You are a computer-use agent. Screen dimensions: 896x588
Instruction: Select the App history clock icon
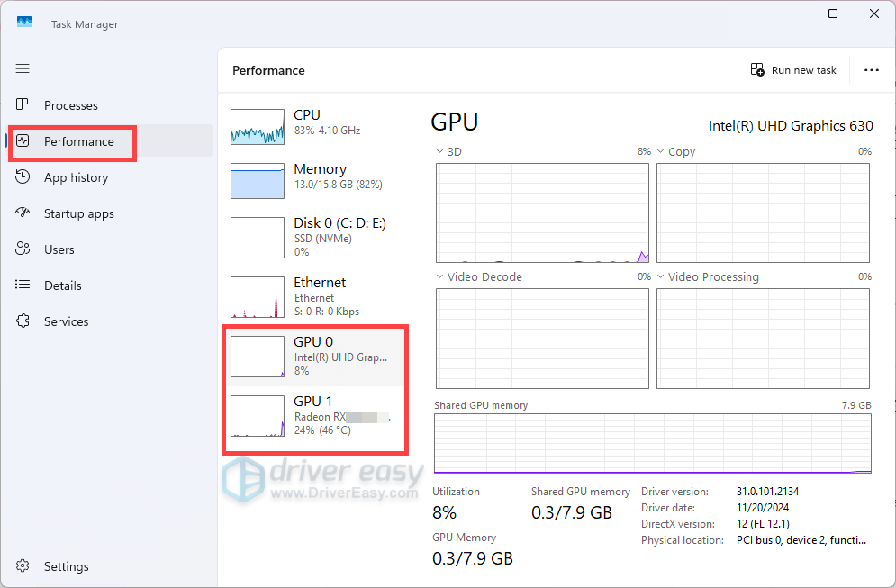tap(24, 177)
